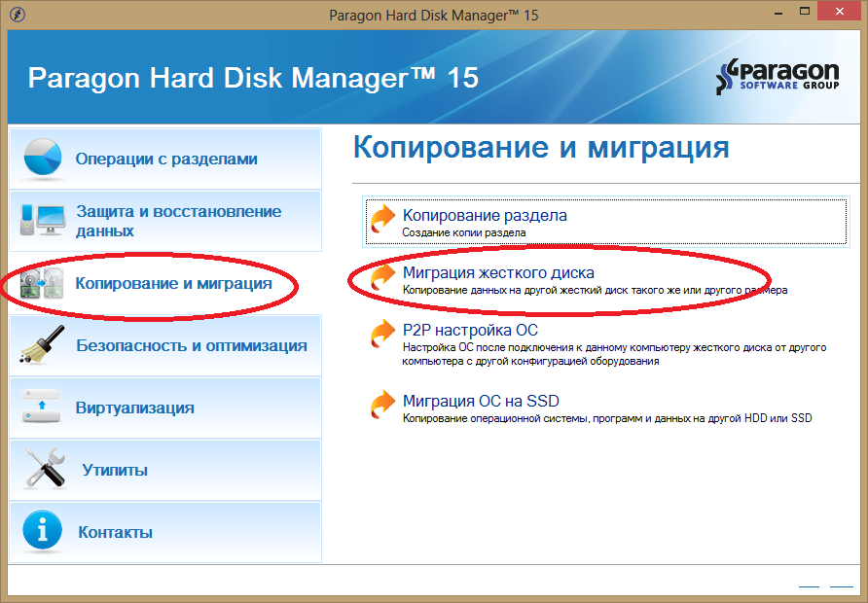Launch the Копирование раздела wizard

(x=606, y=222)
